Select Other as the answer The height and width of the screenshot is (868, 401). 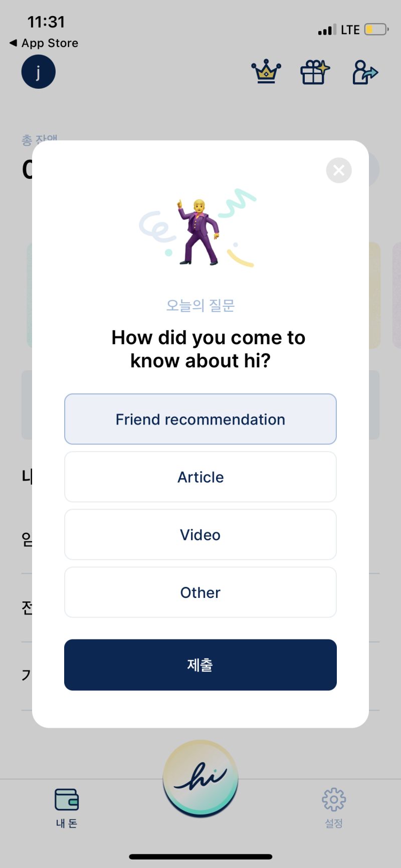[200, 592]
